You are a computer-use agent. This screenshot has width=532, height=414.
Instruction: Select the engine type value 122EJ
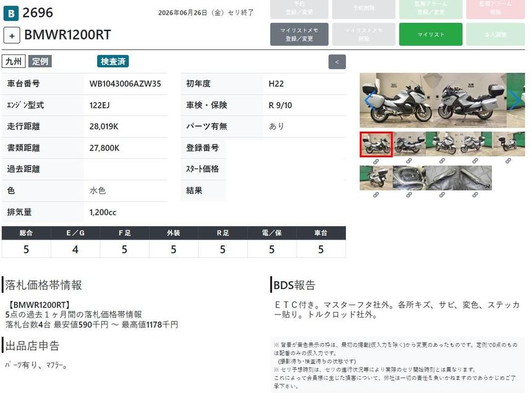pyautogui.click(x=99, y=105)
